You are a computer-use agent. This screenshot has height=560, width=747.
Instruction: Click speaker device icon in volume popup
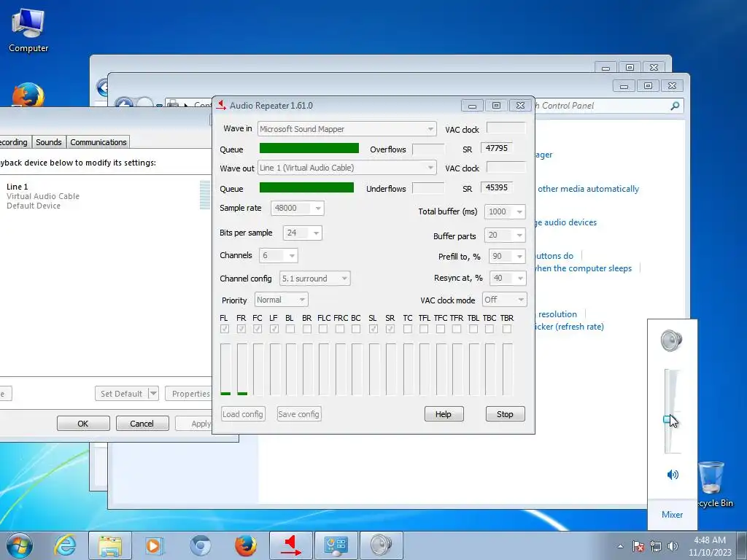tap(672, 340)
